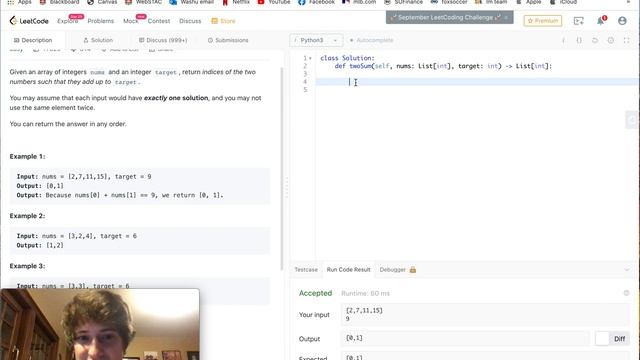Place cursor on editor line 4
This screenshot has height=360, width=640.
(476, 82)
